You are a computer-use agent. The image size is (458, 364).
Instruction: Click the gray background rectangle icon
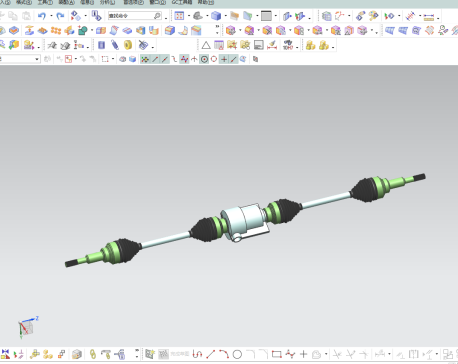coord(266,16)
